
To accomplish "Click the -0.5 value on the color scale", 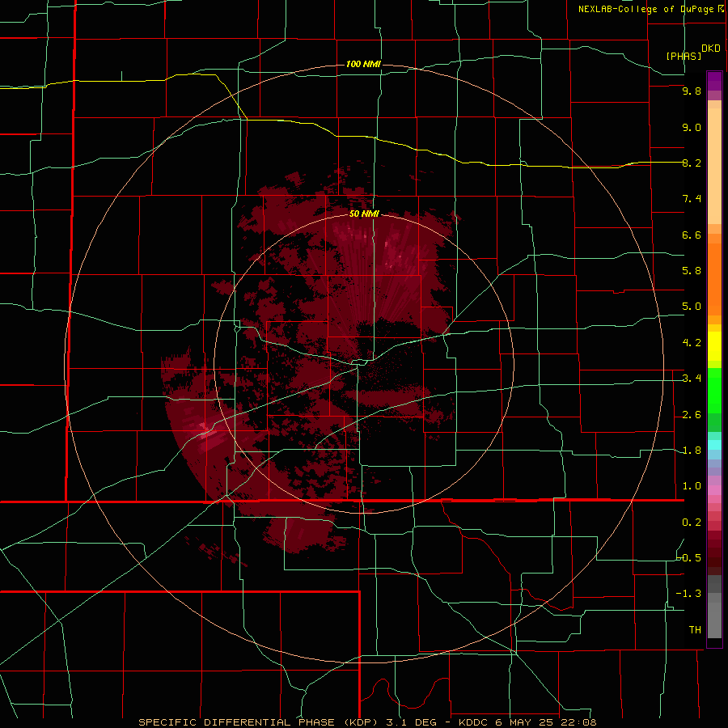I will (689, 558).
